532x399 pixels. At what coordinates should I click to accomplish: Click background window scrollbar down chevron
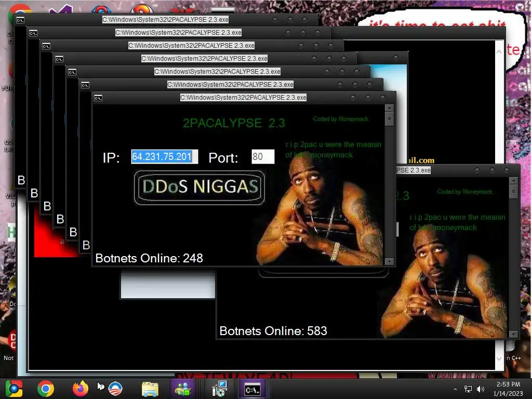[499, 358]
